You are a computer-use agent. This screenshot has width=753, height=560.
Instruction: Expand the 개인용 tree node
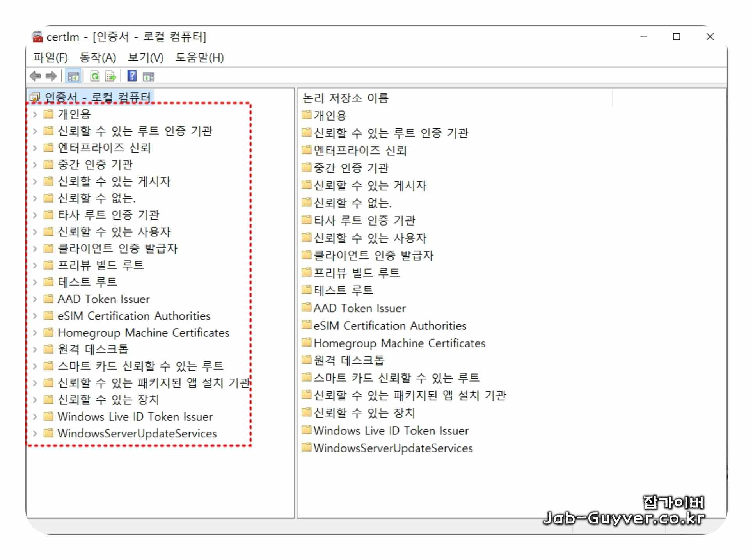(x=35, y=114)
